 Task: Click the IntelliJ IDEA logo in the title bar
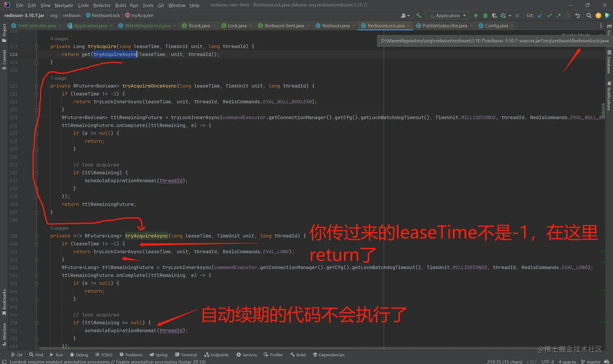coord(7,5)
